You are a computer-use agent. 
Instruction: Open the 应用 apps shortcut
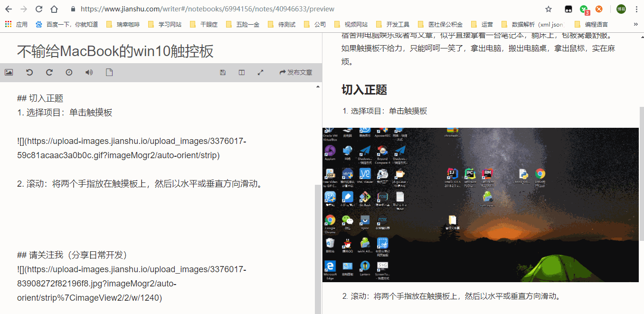click(16, 24)
